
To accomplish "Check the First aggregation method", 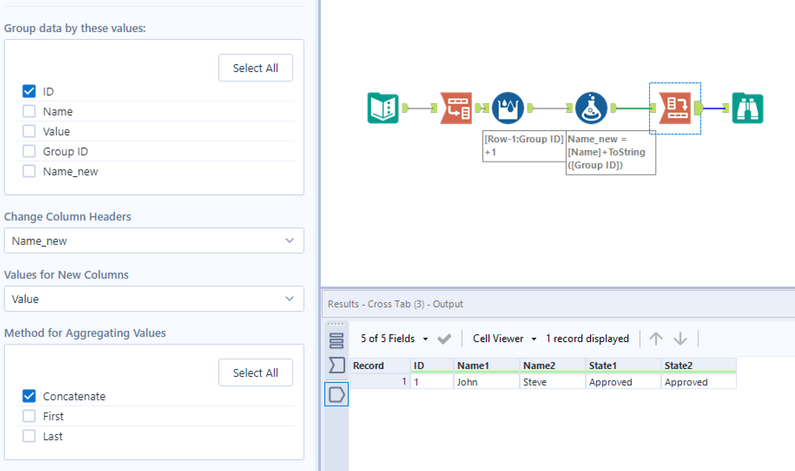I will [29, 416].
